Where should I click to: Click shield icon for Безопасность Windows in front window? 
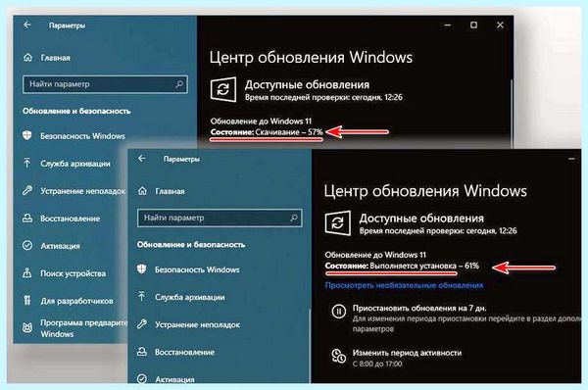pos(141,268)
